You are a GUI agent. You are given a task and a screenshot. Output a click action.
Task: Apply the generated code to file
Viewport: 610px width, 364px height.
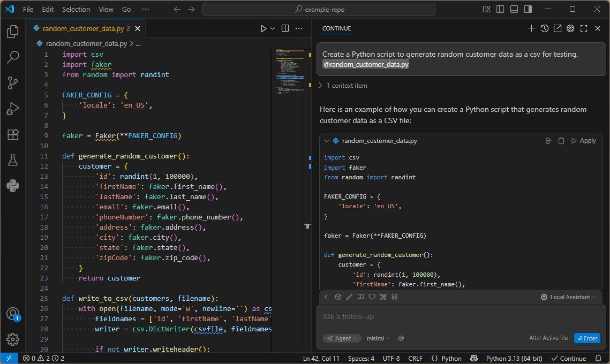[584, 141]
